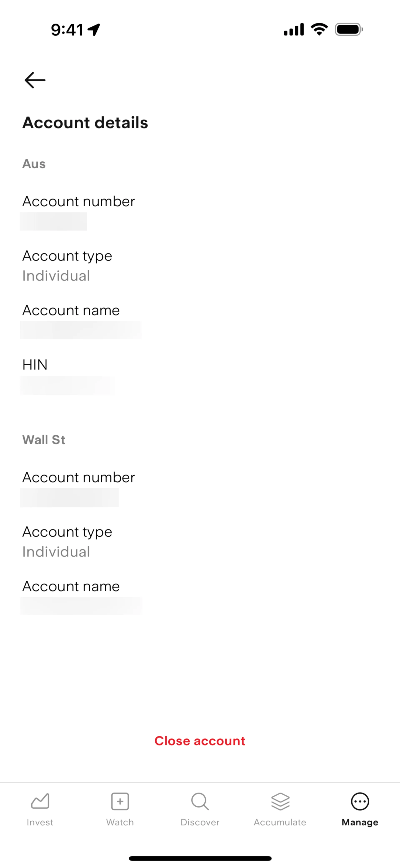Screen dimensions: 400x868
Task: Tap the Wall St account name value
Action: click(x=81, y=606)
